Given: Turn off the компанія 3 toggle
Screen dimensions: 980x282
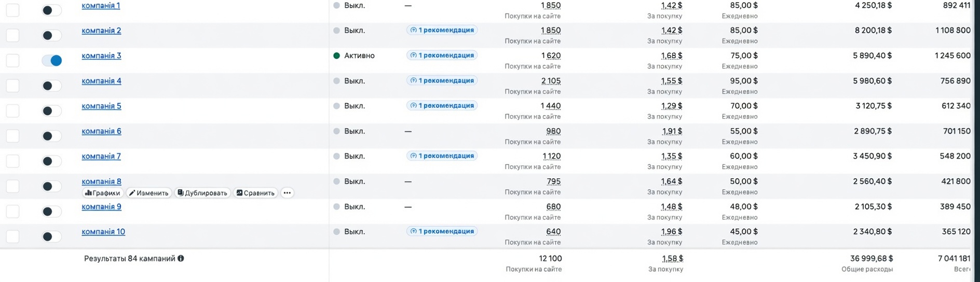Looking at the screenshot, I should [52, 61].
